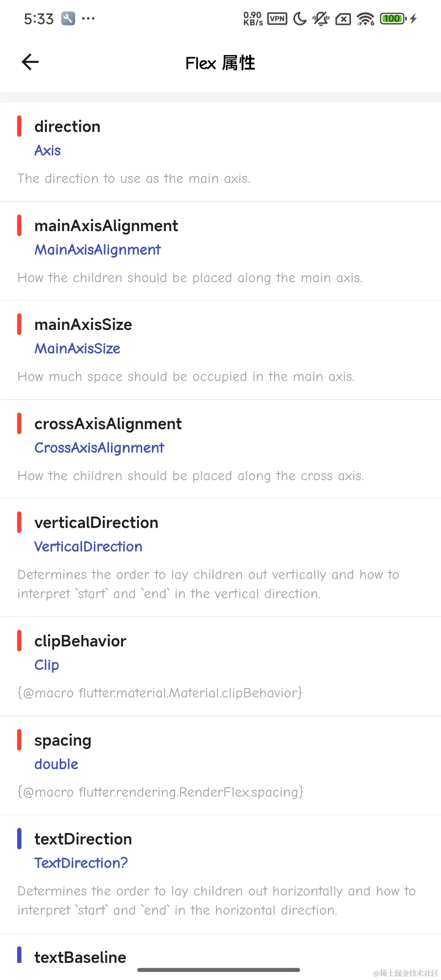This screenshot has height=980, width=441.
Task: Open the MainAxisSize type link
Action: pyautogui.click(x=78, y=349)
